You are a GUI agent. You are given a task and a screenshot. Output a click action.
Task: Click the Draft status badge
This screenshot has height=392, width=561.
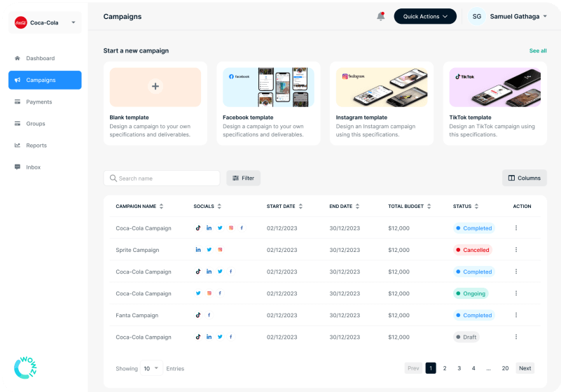point(466,337)
